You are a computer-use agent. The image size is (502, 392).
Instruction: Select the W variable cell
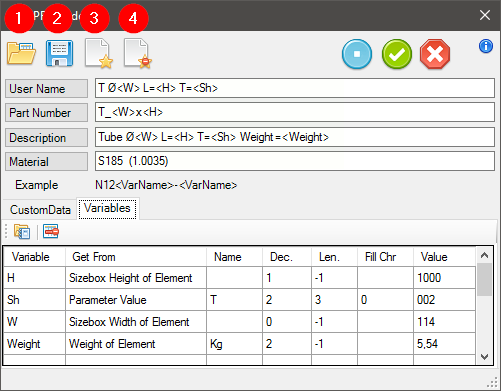[35, 322]
